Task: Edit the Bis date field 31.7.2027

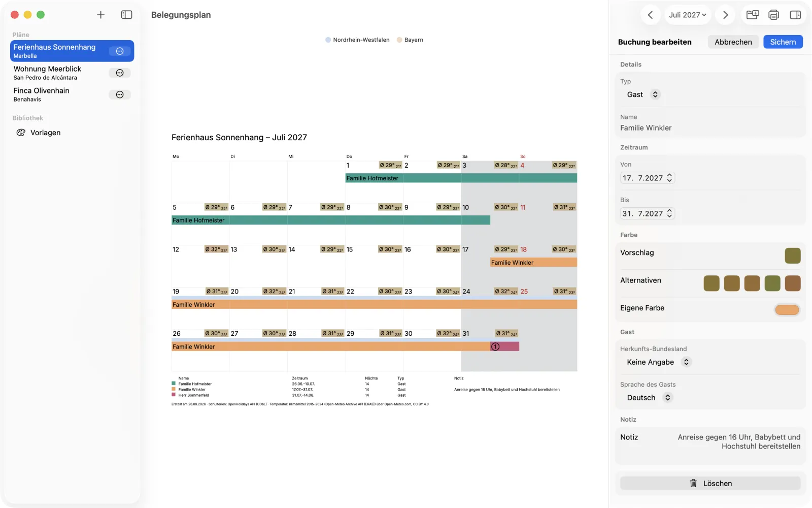Action: 642,213
